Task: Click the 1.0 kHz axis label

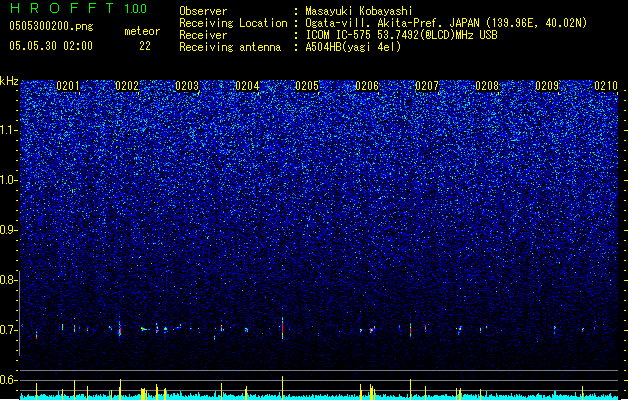Action: click(x=8, y=180)
